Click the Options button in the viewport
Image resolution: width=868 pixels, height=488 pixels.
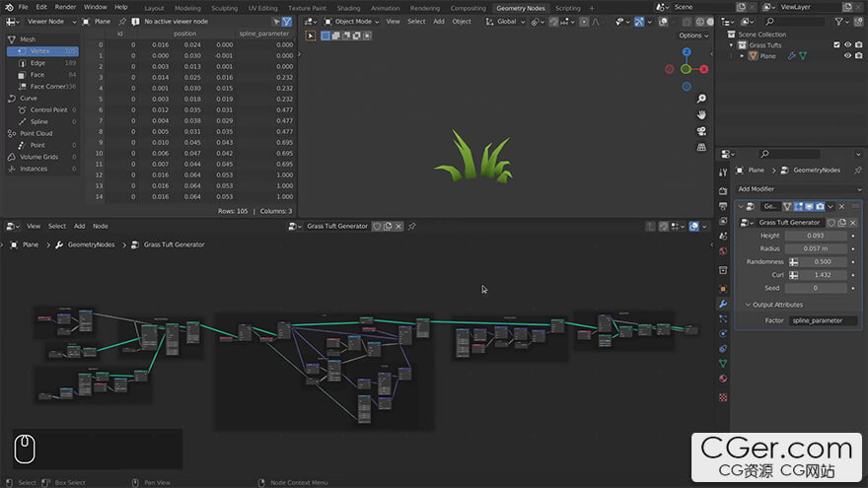tap(693, 35)
